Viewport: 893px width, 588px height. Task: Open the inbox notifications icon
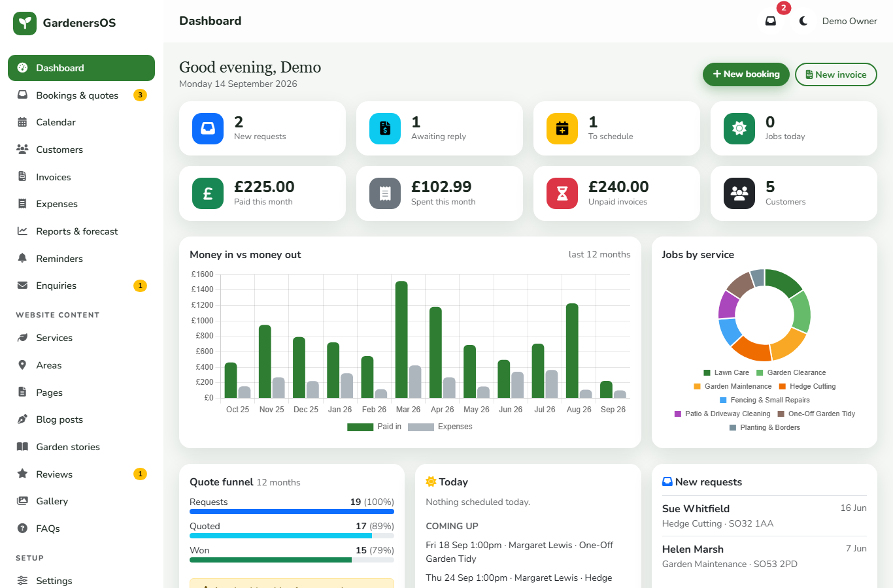point(771,21)
